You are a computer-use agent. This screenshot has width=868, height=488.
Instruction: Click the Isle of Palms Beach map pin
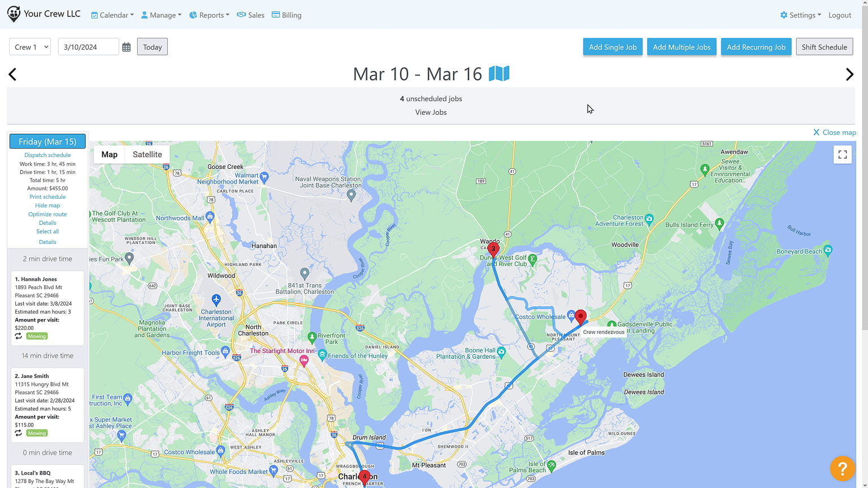552,465
